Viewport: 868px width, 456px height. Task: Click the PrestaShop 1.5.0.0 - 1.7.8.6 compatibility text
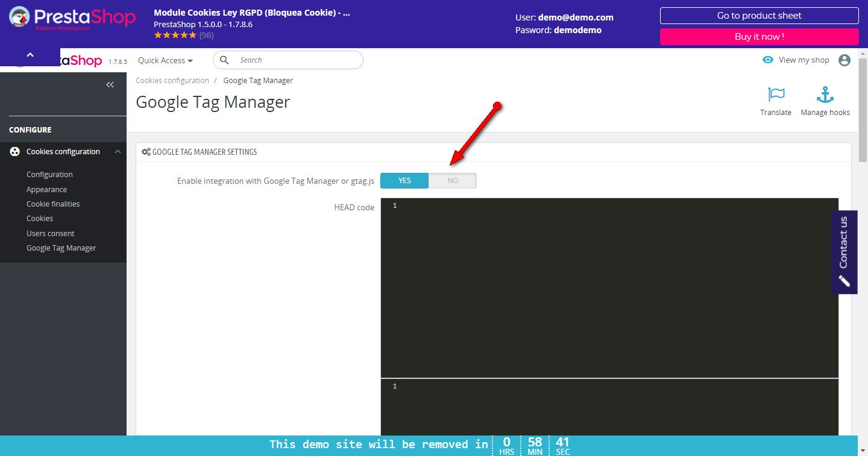tap(203, 25)
